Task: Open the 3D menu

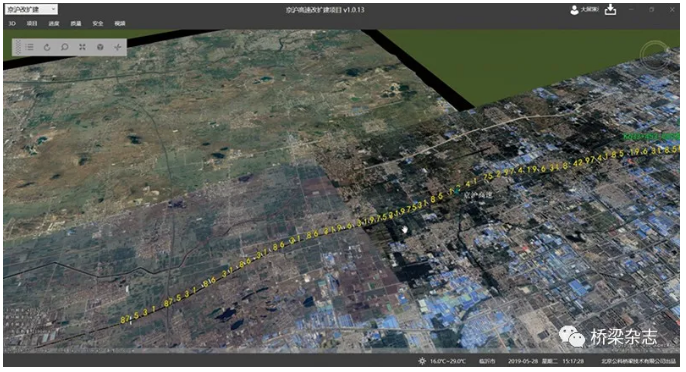Action: (12, 24)
